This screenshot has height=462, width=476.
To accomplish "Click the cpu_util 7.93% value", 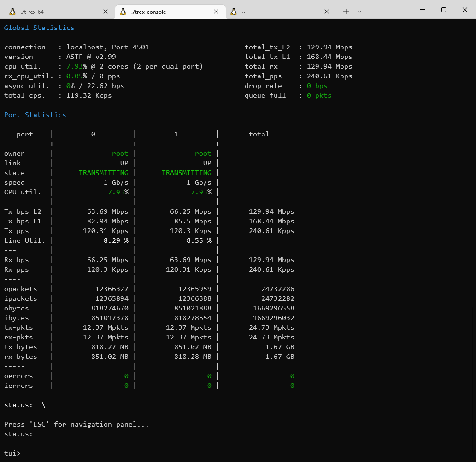I will 76,66.
